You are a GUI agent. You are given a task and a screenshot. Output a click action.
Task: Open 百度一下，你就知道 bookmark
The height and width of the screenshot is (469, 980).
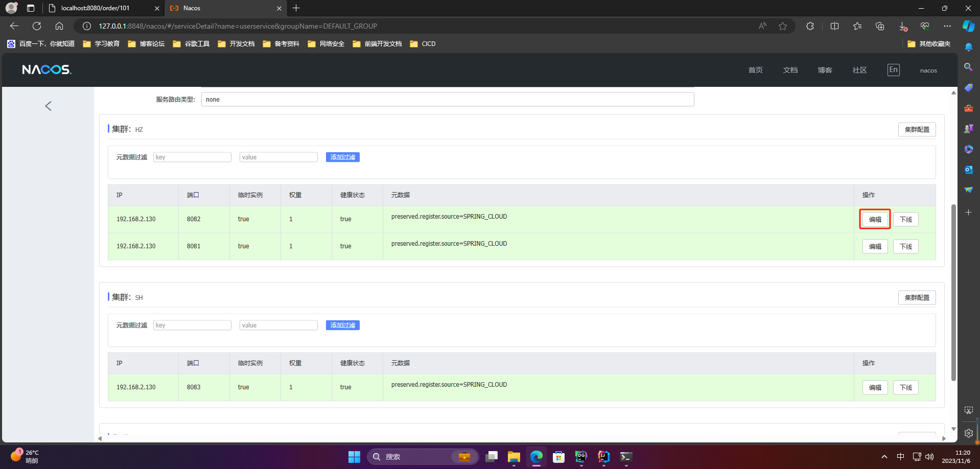(x=41, y=44)
